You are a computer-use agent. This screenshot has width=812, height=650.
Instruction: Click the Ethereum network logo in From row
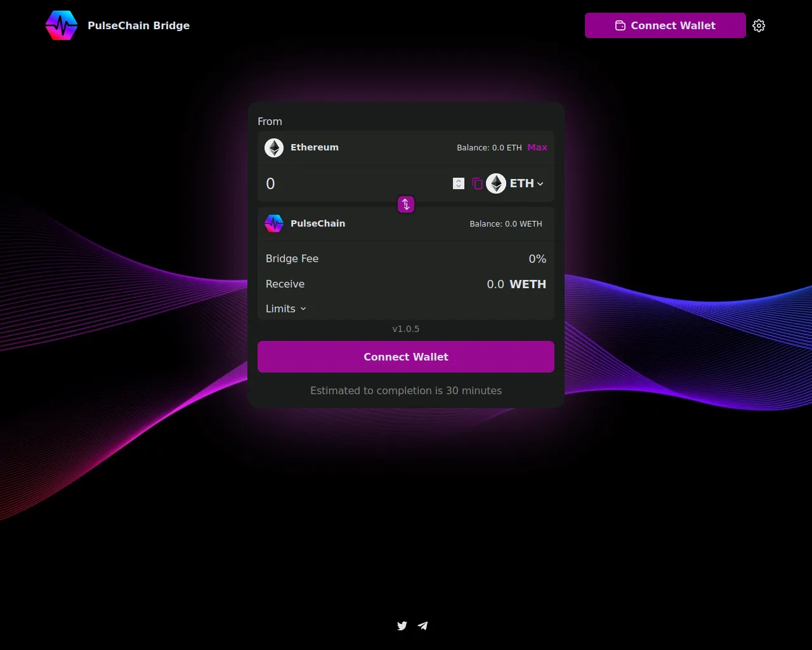click(x=274, y=148)
